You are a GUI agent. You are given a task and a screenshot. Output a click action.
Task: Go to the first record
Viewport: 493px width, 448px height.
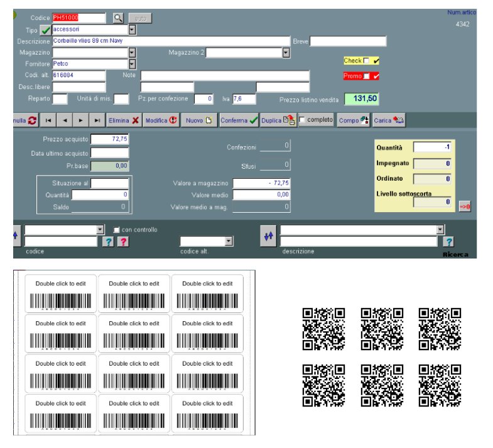[48, 120]
